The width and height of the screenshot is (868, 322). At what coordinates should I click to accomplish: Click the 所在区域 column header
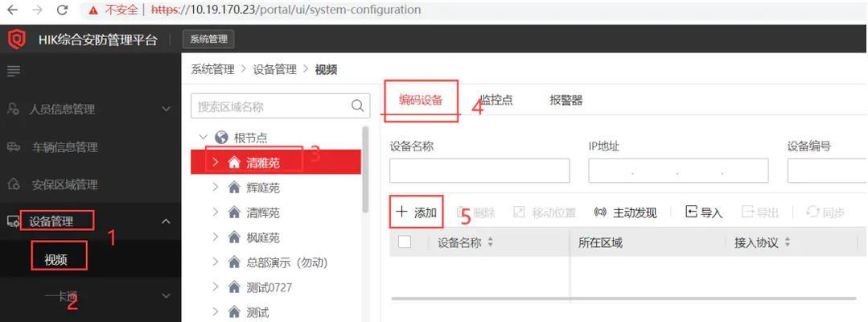point(600,243)
